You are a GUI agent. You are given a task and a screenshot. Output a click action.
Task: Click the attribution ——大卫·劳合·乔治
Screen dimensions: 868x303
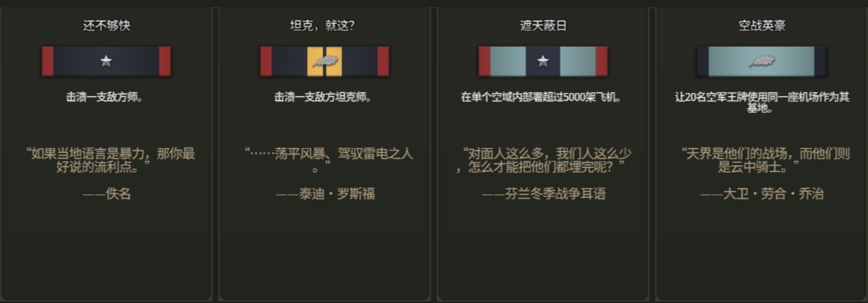pyautogui.click(x=762, y=194)
